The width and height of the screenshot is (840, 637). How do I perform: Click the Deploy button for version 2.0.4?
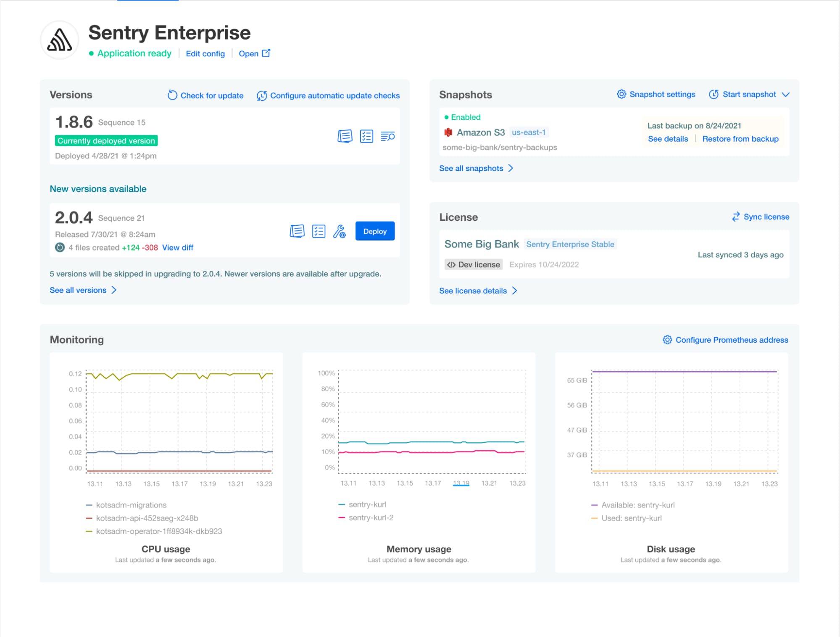pos(374,231)
